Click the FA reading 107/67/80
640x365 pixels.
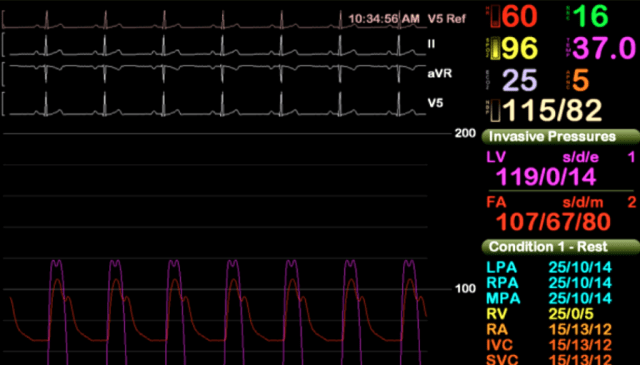[553, 222]
